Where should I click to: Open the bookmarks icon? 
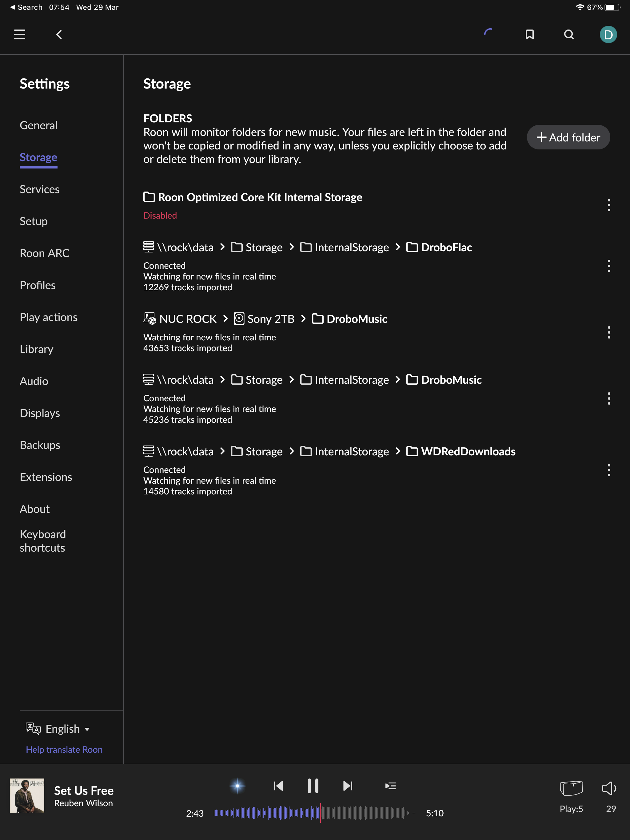click(529, 34)
